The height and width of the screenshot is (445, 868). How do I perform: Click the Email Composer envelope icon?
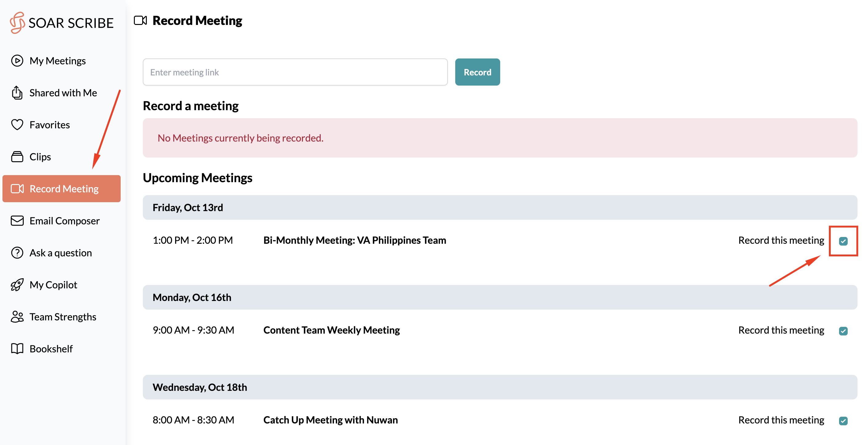(17, 221)
